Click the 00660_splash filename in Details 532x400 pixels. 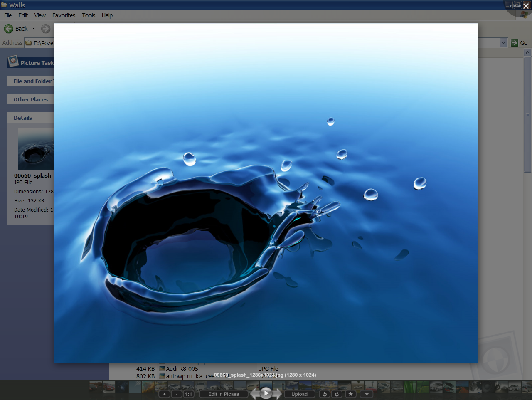click(34, 176)
